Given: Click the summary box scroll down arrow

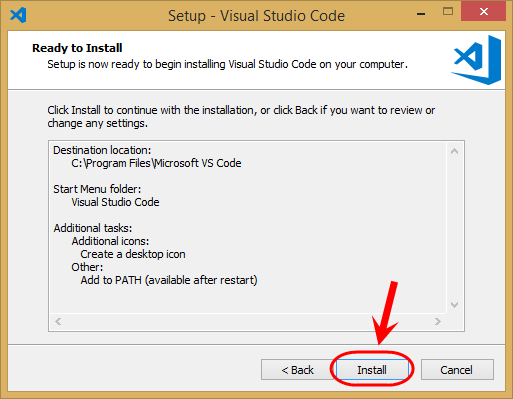Looking at the screenshot, I should tap(454, 305).
